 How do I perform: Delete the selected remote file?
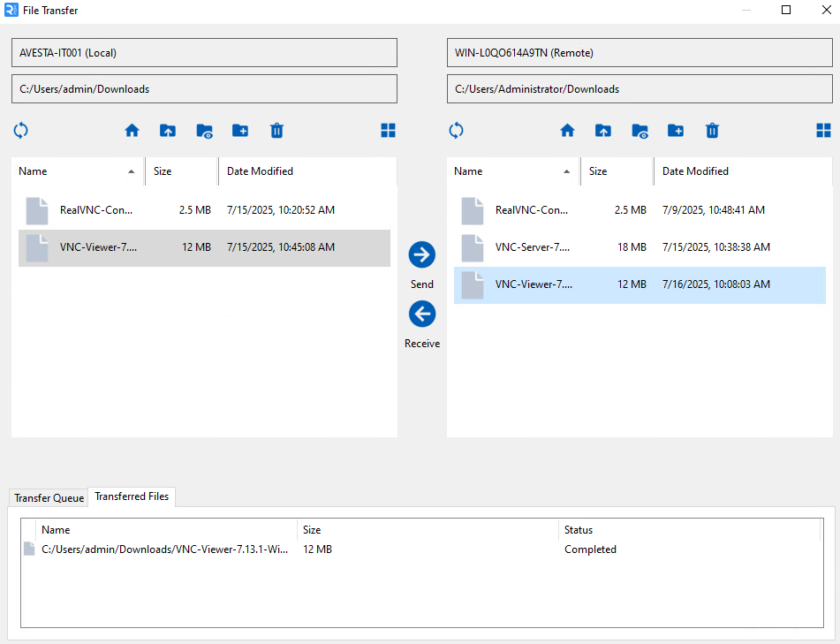coord(712,130)
